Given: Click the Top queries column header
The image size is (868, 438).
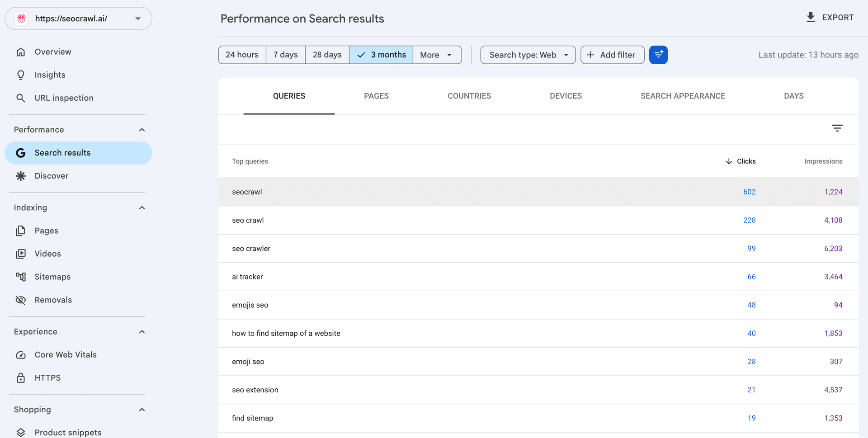Looking at the screenshot, I should tap(250, 161).
